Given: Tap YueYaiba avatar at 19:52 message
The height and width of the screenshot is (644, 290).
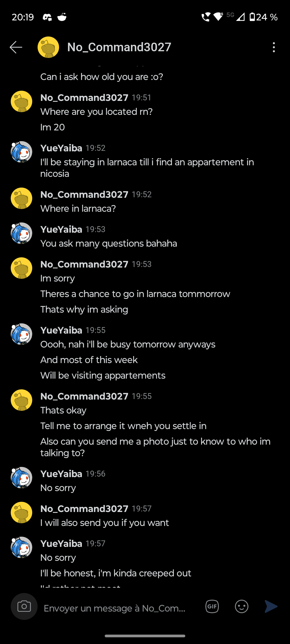Looking at the screenshot, I should (21, 152).
